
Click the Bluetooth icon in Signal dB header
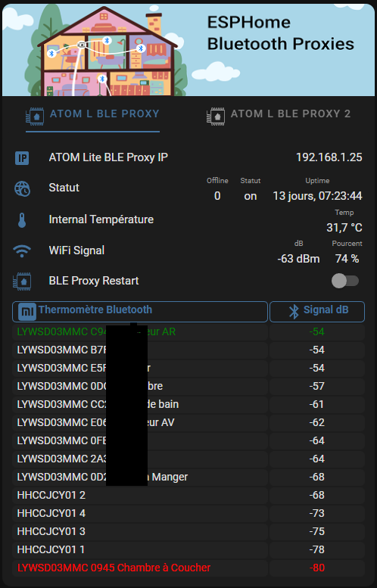point(294,311)
